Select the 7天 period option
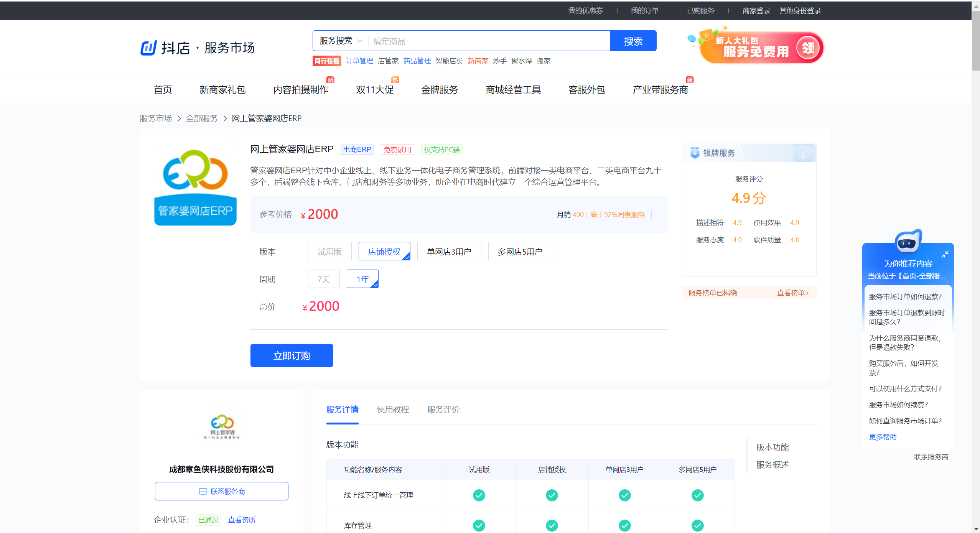980x533 pixels. pyautogui.click(x=324, y=279)
